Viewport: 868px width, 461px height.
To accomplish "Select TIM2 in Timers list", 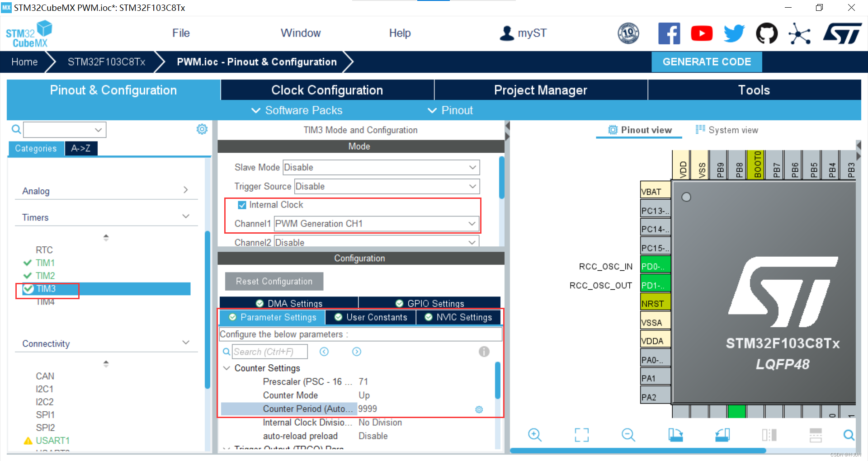I will pyautogui.click(x=45, y=276).
